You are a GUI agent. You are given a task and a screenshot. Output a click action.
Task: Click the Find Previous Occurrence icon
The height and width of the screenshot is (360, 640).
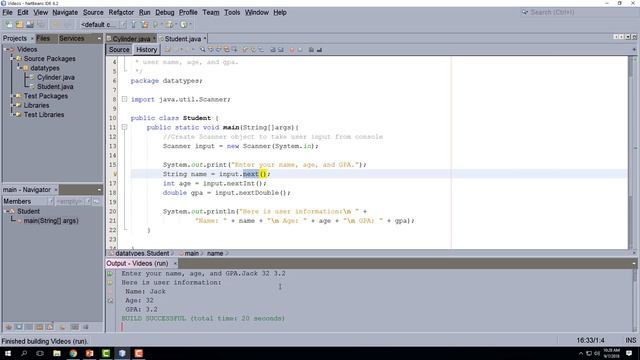211,50
